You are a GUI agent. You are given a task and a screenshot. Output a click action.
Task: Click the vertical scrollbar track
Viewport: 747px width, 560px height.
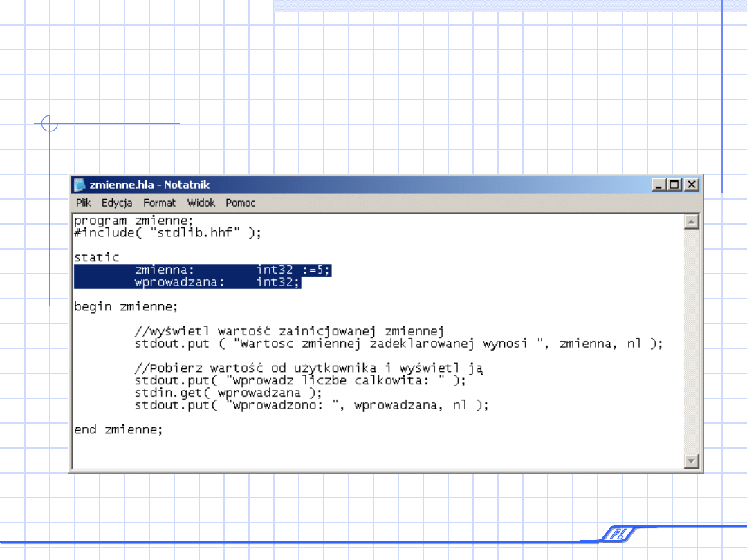pyautogui.click(x=691, y=339)
